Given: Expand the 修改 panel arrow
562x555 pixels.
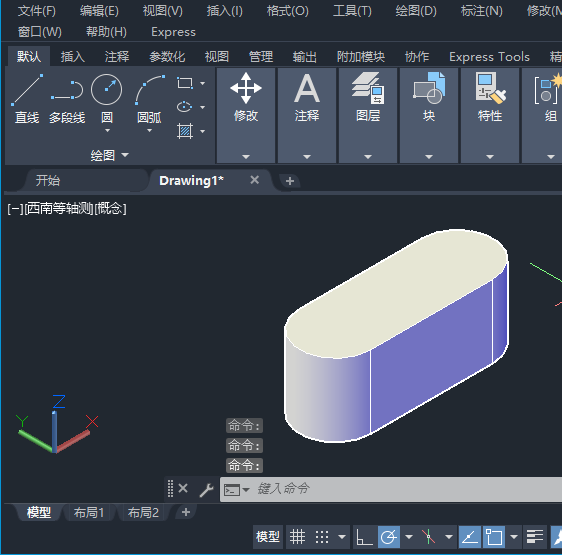Looking at the screenshot, I should pos(246,157).
